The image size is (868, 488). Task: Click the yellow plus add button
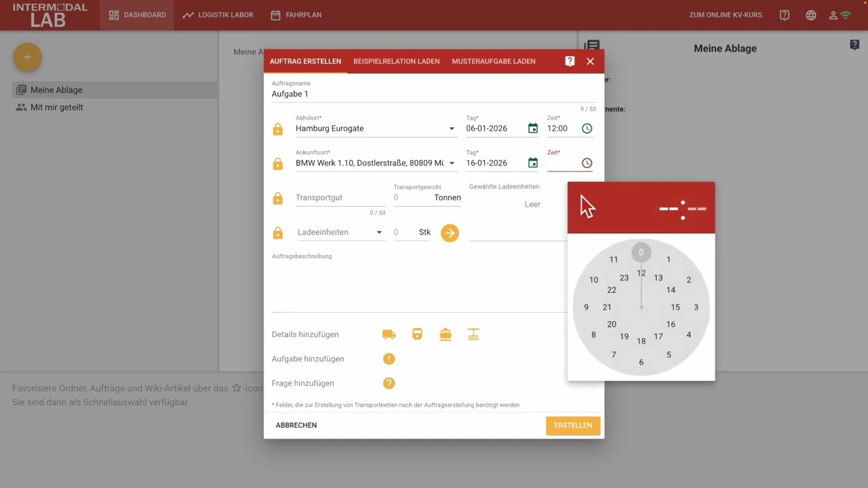27,57
